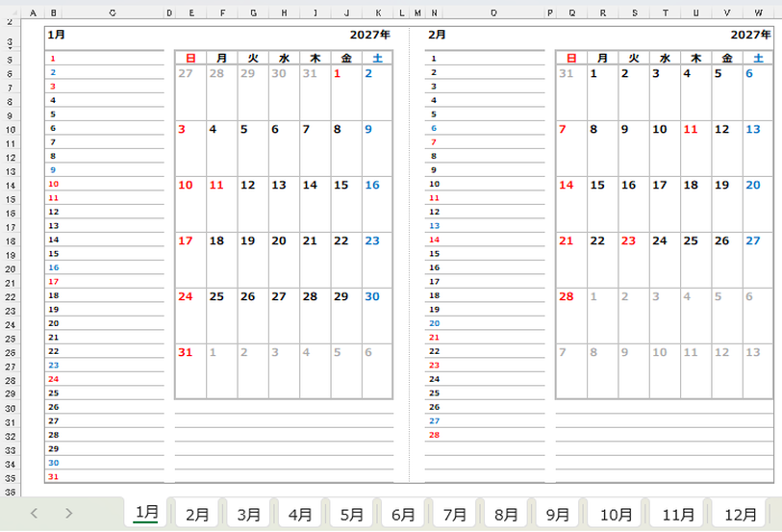Open the 7月 sheet tab
Screen dimensions: 782x532
click(x=454, y=514)
